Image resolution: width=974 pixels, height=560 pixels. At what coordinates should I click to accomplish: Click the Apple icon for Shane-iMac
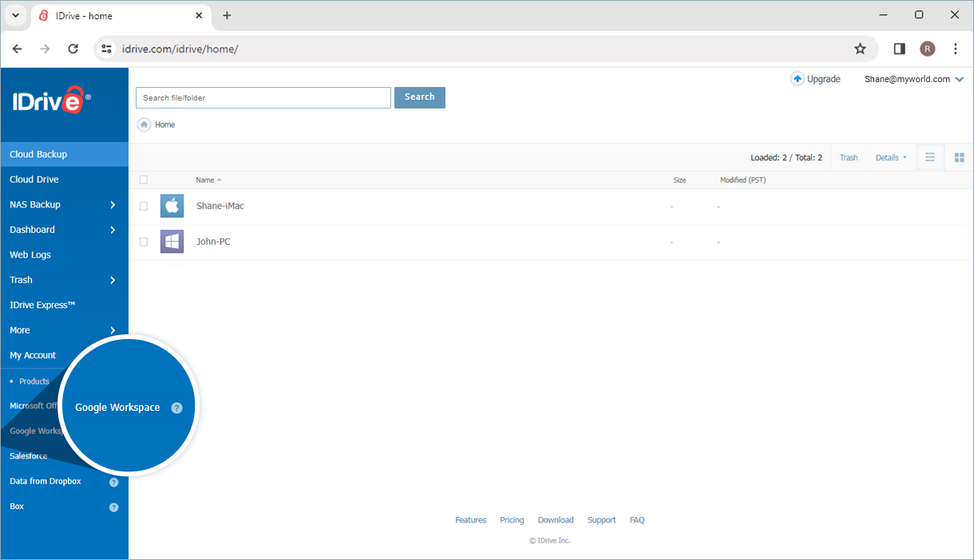pyautogui.click(x=172, y=206)
